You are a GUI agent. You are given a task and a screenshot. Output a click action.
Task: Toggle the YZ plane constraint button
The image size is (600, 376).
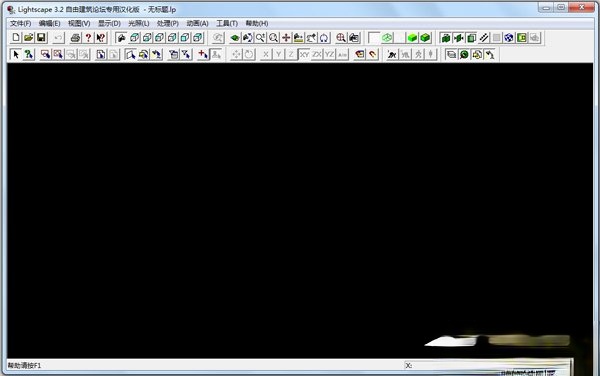pyautogui.click(x=329, y=55)
